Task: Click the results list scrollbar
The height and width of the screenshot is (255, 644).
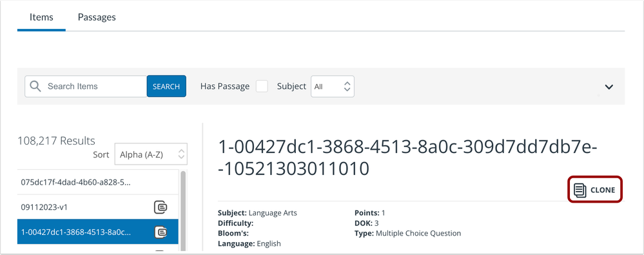Action: point(183,210)
